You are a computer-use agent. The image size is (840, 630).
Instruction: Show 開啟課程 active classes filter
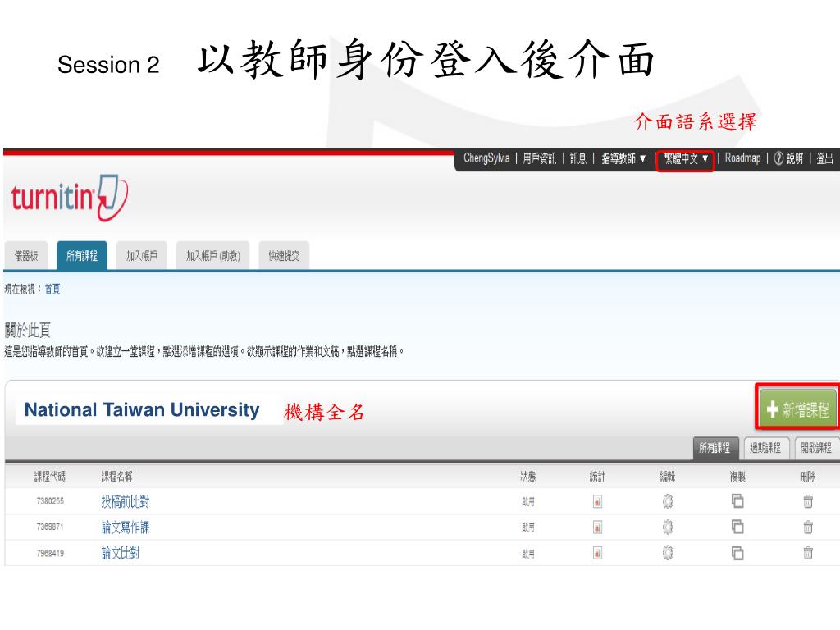816,448
